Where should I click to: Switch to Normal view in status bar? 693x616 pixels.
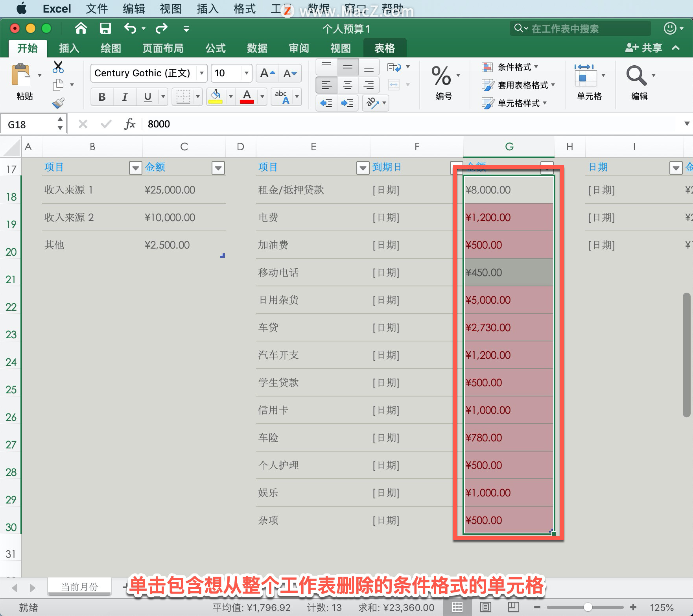click(x=457, y=607)
